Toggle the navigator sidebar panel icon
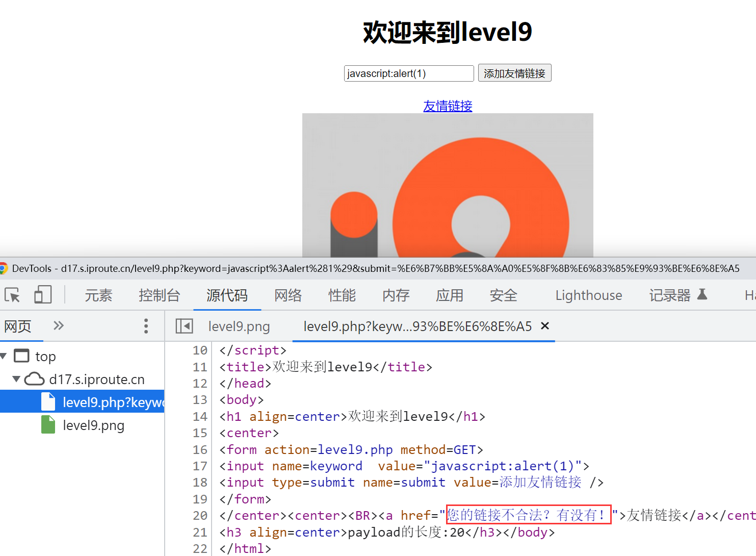Screen dimensions: 756x556 tap(184, 326)
